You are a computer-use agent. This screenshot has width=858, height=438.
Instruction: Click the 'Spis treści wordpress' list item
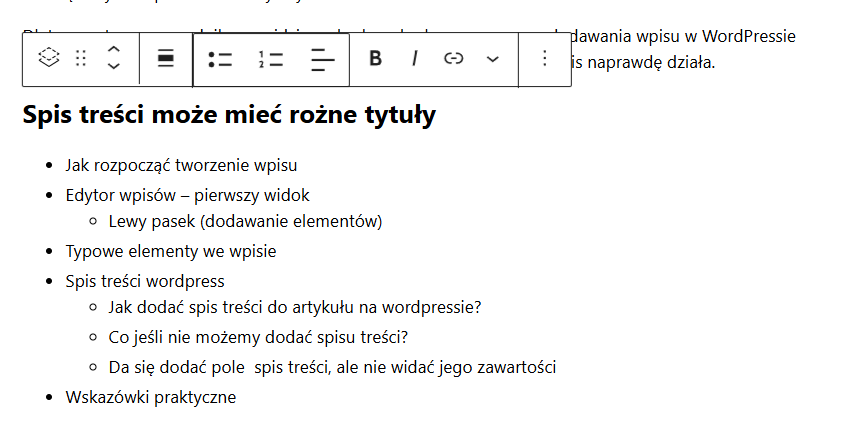pyautogui.click(x=145, y=281)
